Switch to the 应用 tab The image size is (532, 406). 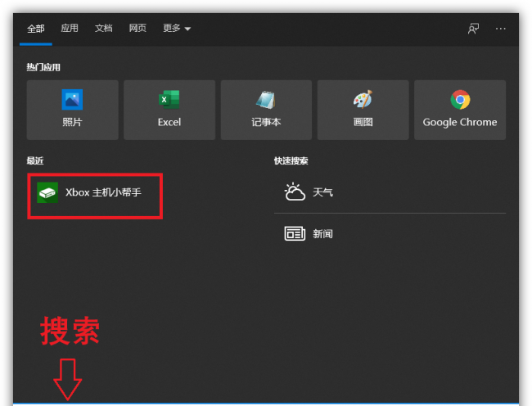[x=70, y=28]
